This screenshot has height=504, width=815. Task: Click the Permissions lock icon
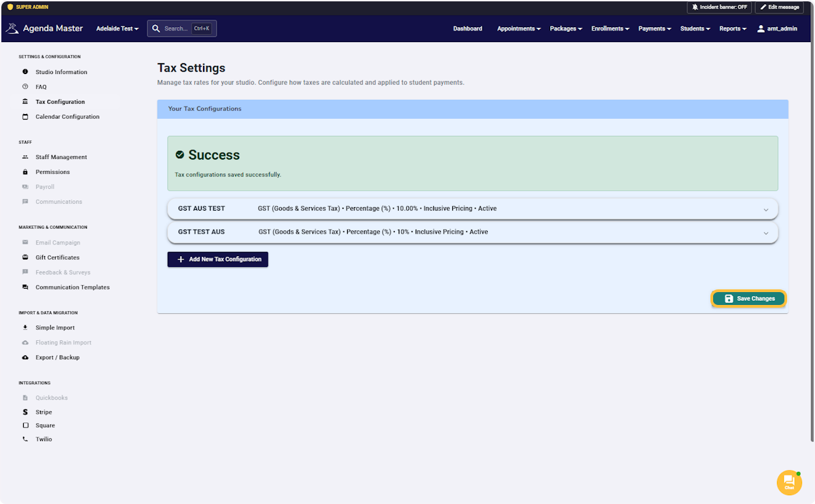tap(25, 172)
